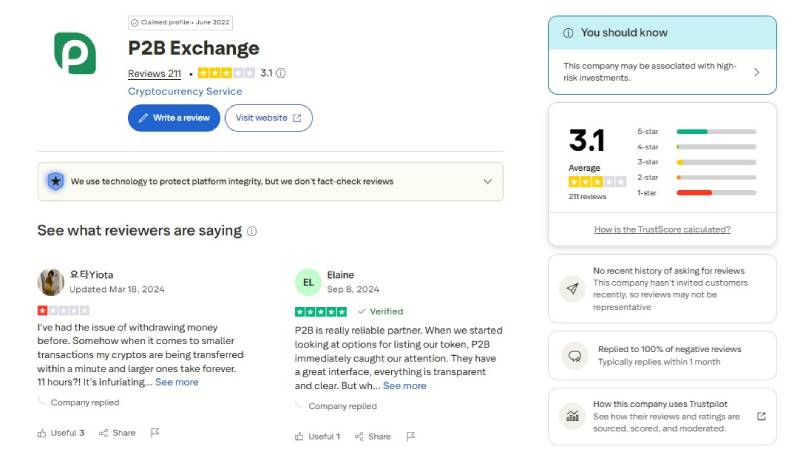Click Sep 8, 2024 review date
This screenshot has width=800, height=455.
coord(353,289)
